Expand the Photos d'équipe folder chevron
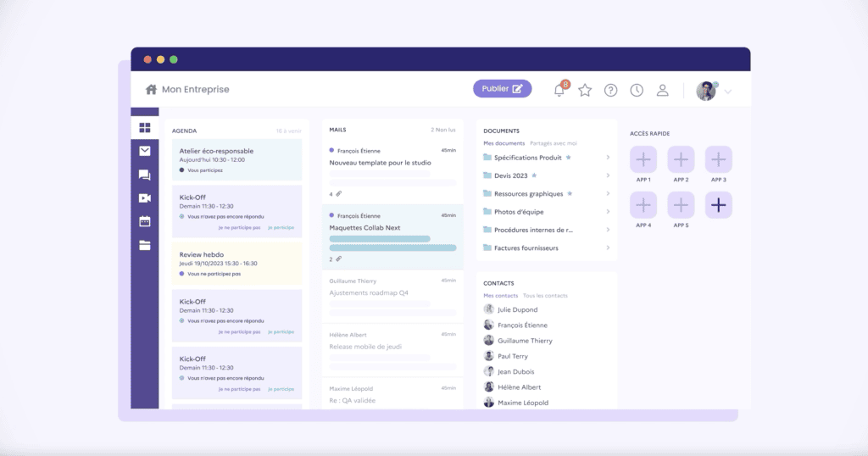 click(608, 212)
